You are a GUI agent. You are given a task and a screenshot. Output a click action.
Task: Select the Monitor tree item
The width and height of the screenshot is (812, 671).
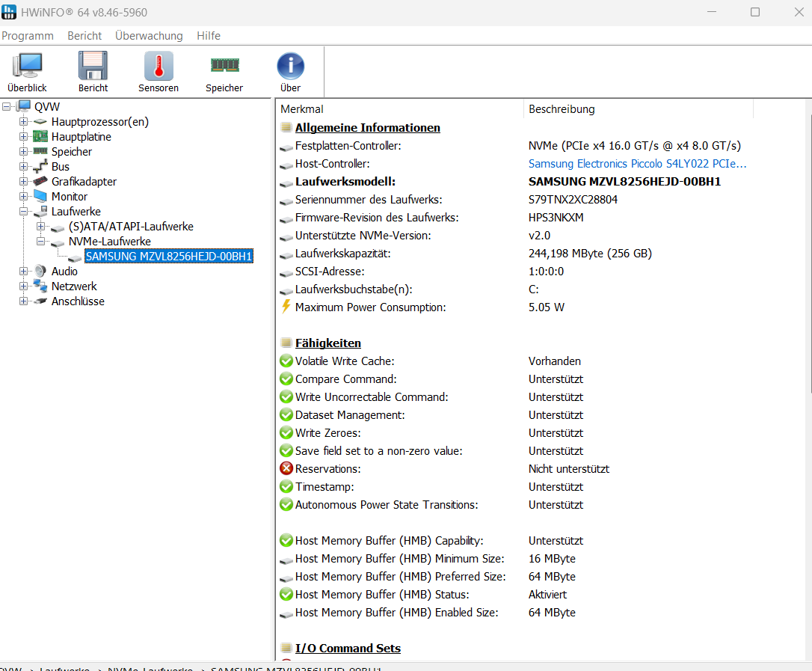(x=70, y=197)
